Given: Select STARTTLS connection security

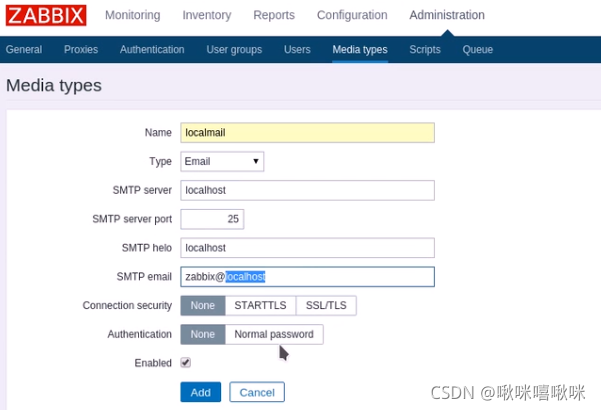Looking at the screenshot, I should (x=260, y=305).
